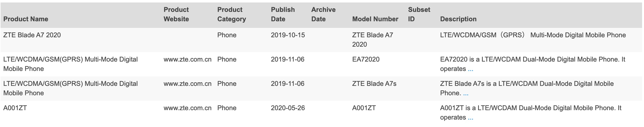This screenshot has height=127, width=644.
Task: Sort by Product Name column header
Action: [x=26, y=19]
